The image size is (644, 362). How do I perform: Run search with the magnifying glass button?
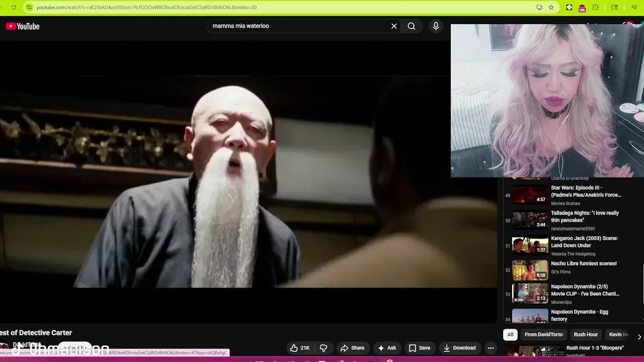[412, 26]
